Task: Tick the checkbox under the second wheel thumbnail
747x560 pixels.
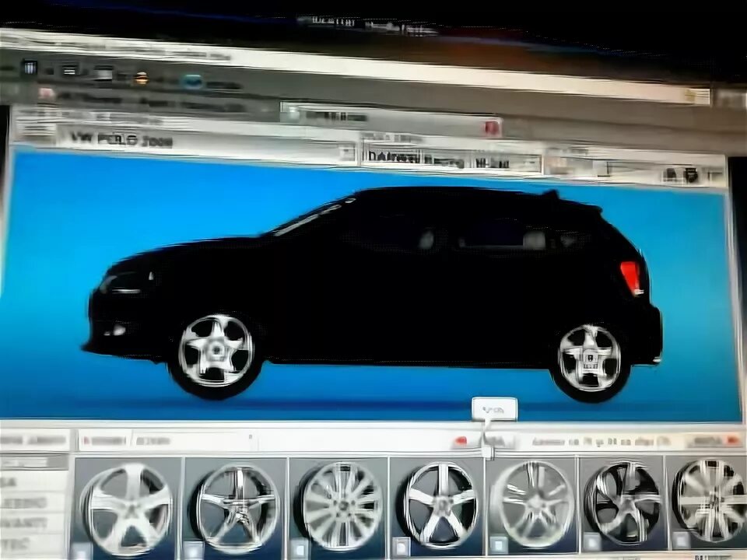Action: point(192,551)
